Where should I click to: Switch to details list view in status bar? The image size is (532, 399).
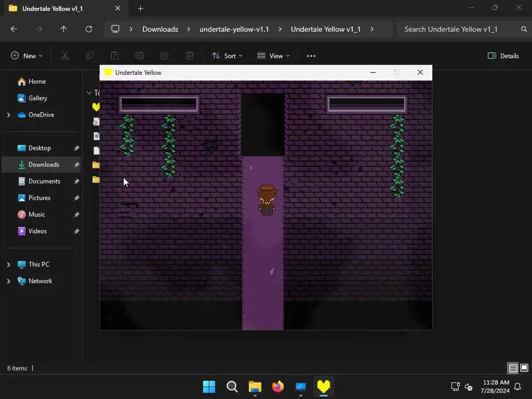pos(513,368)
